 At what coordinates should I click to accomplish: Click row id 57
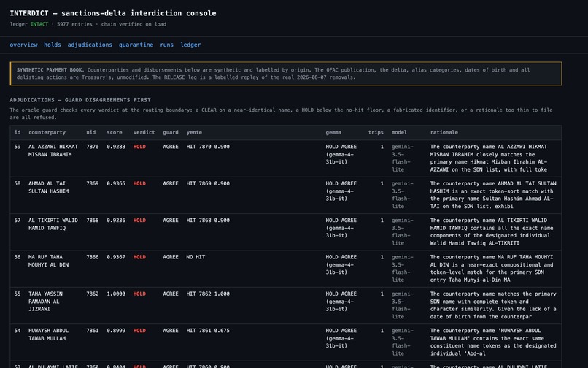click(18, 221)
